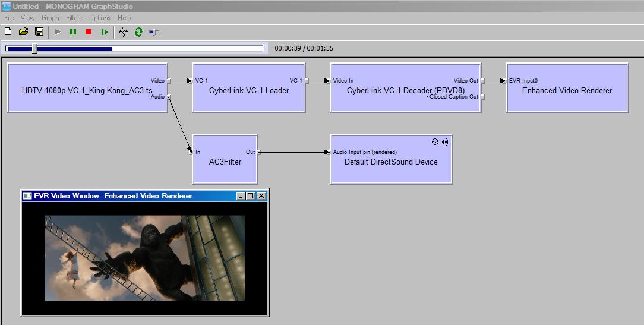Pause playback with green pause icon
644x325 pixels.
click(x=73, y=31)
